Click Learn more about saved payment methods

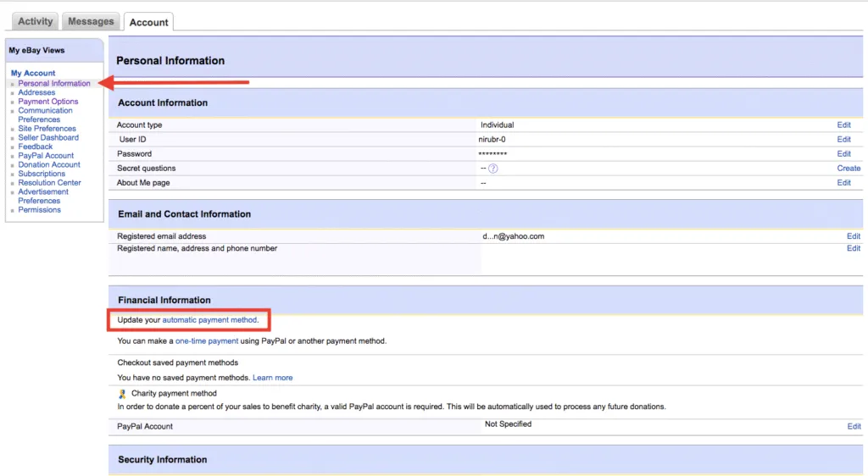tap(272, 378)
